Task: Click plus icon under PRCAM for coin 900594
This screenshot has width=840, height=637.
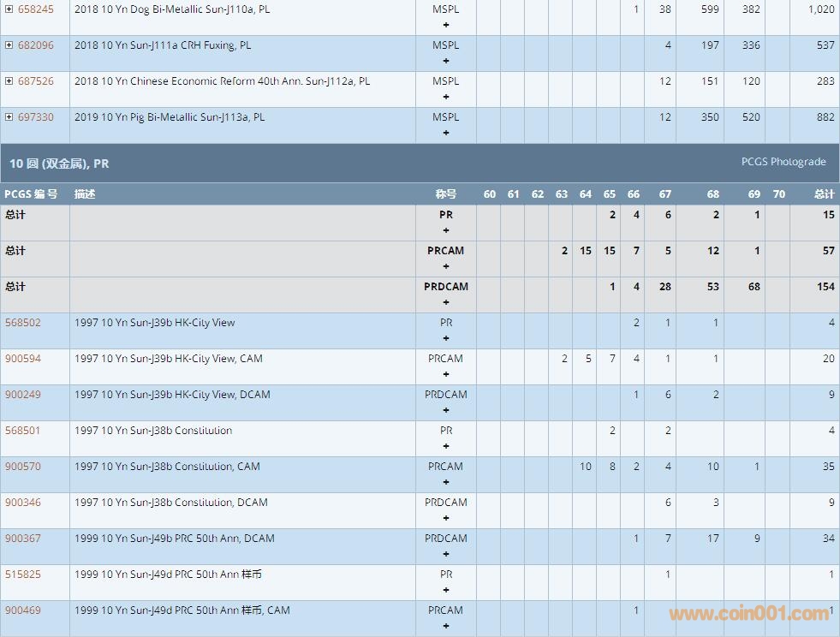Action: point(445,374)
